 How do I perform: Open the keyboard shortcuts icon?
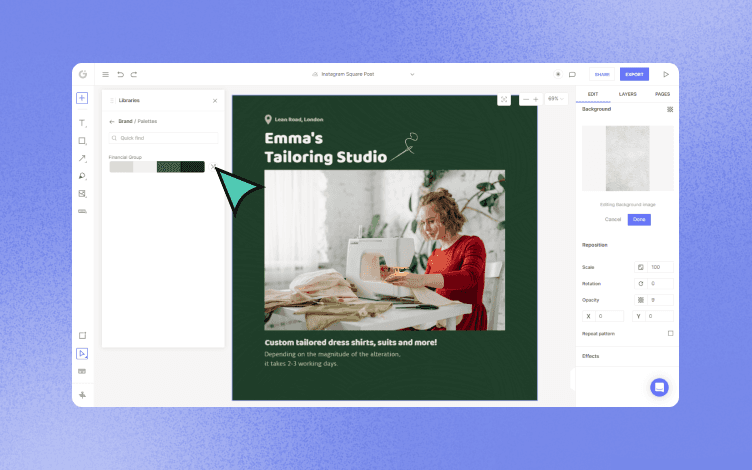[82, 371]
